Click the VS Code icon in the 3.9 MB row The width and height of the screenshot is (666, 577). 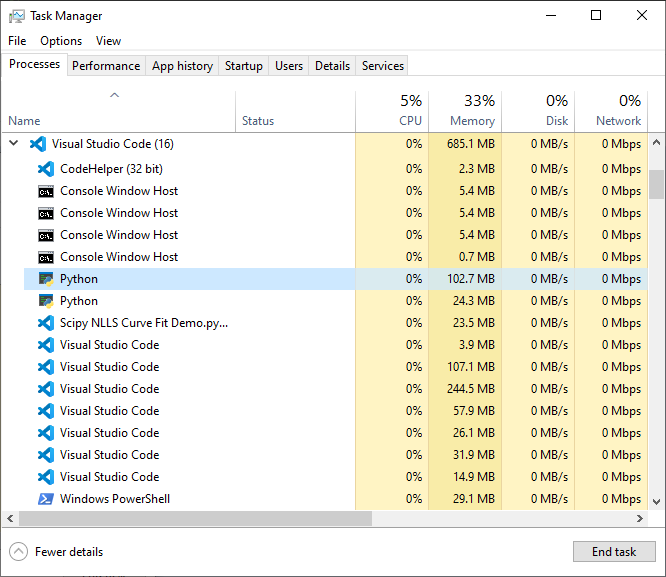pos(46,345)
